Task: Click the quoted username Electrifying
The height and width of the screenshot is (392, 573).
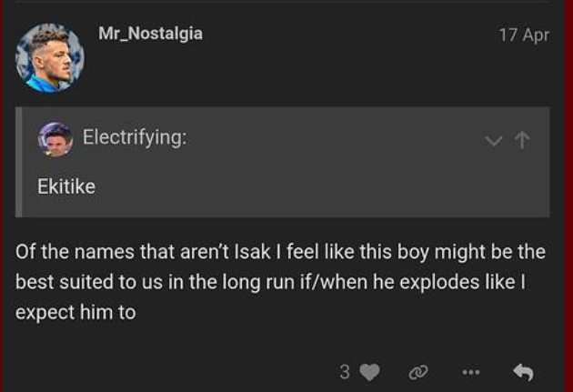Action: [x=135, y=137]
